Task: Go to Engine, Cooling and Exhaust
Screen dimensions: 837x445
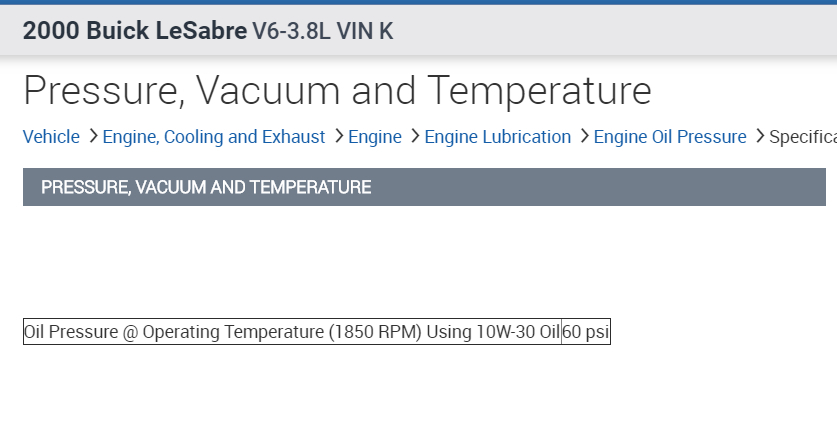Action: click(x=214, y=137)
